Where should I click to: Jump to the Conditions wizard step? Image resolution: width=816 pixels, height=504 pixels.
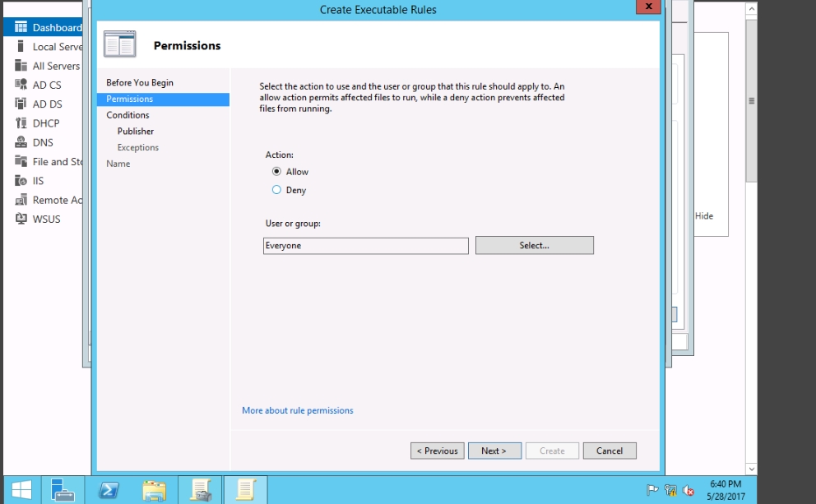[x=128, y=115]
